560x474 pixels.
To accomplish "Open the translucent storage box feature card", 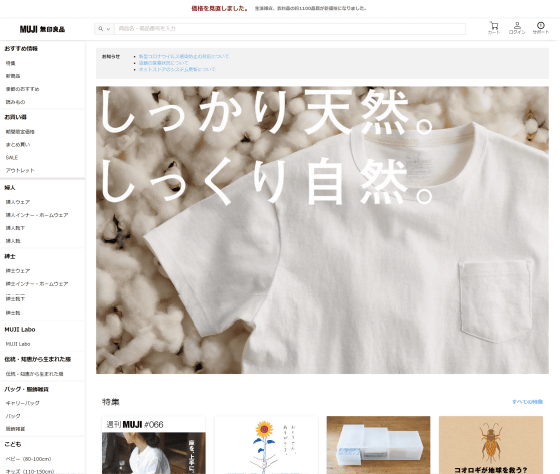I will point(378,445).
